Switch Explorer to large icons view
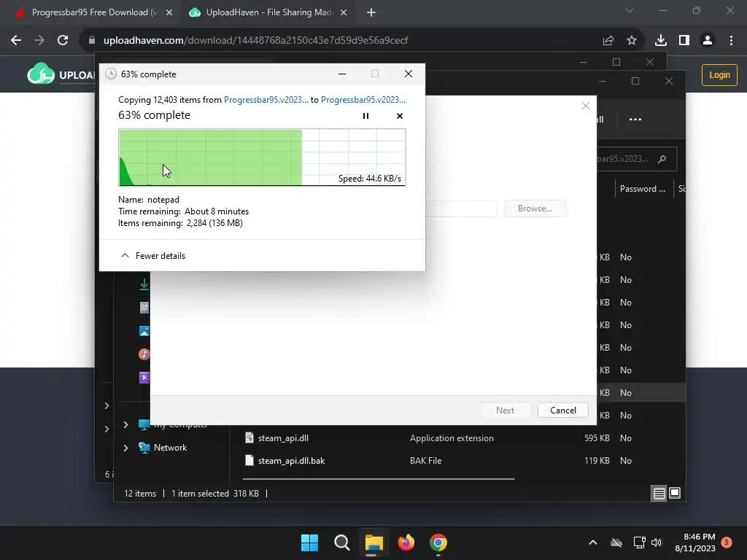Screen dimensions: 747x560 (675, 493)
